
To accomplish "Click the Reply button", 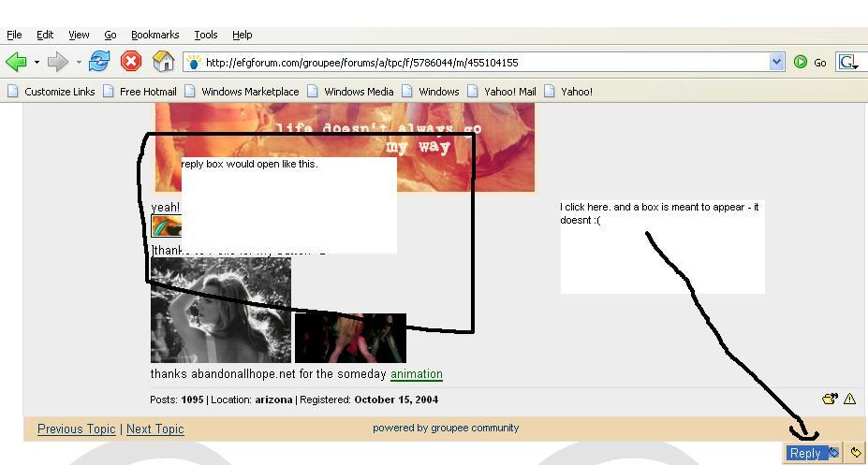I will (x=805, y=453).
